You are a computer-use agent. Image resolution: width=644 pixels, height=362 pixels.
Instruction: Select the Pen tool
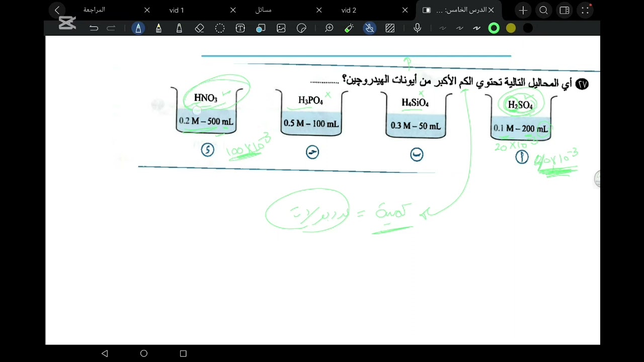138,28
